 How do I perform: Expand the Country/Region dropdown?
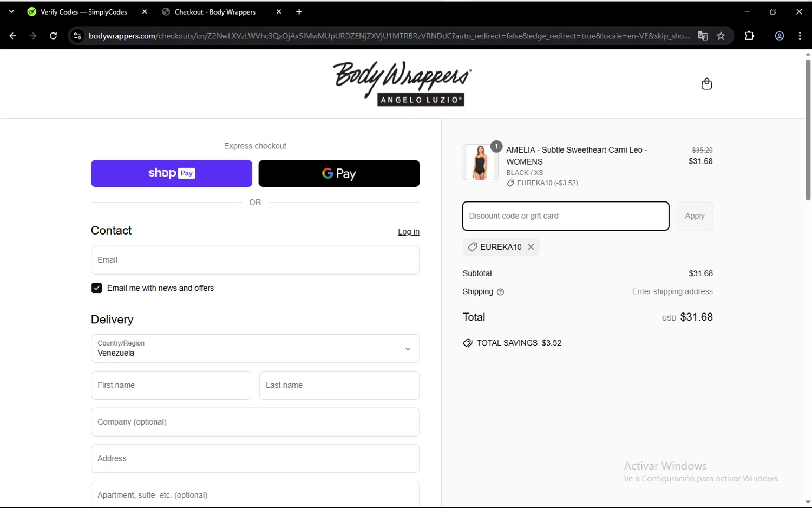(x=255, y=349)
